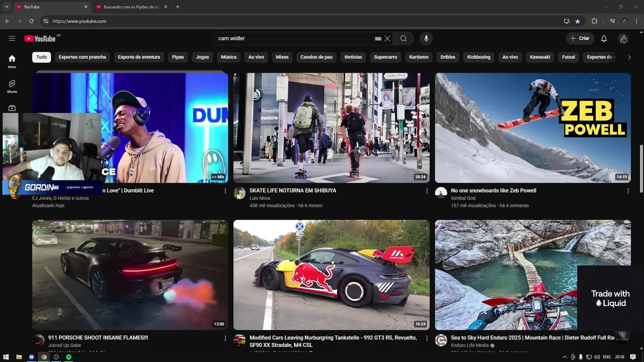Open options for 911 PORSCHE video
The width and height of the screenshot is (644, 362).
[x=225, y=338]
